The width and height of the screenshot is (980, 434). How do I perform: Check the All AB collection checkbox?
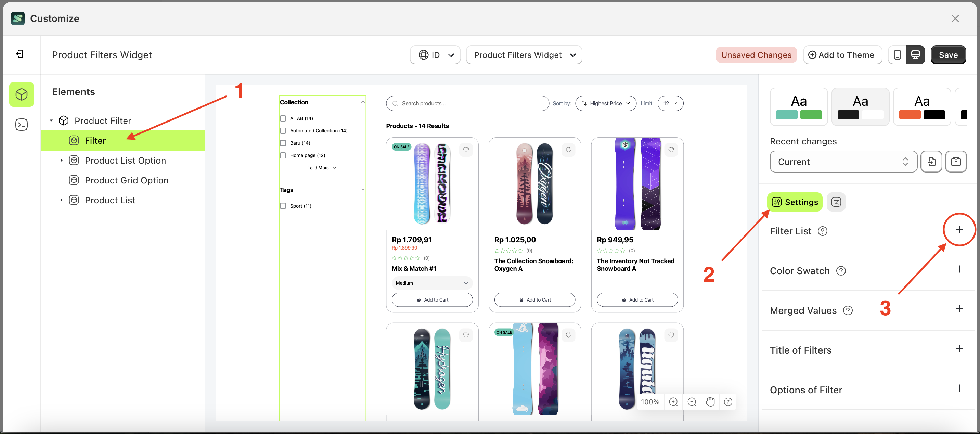283,118
